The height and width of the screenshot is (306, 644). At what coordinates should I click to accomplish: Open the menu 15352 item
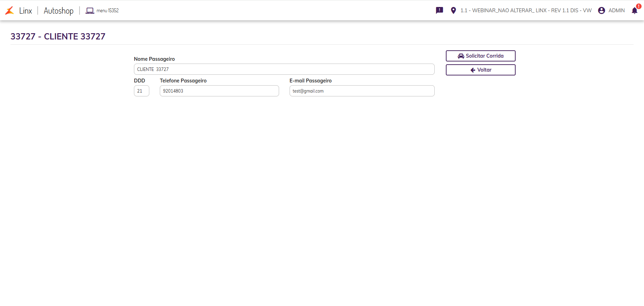click(x=107, y=11)
